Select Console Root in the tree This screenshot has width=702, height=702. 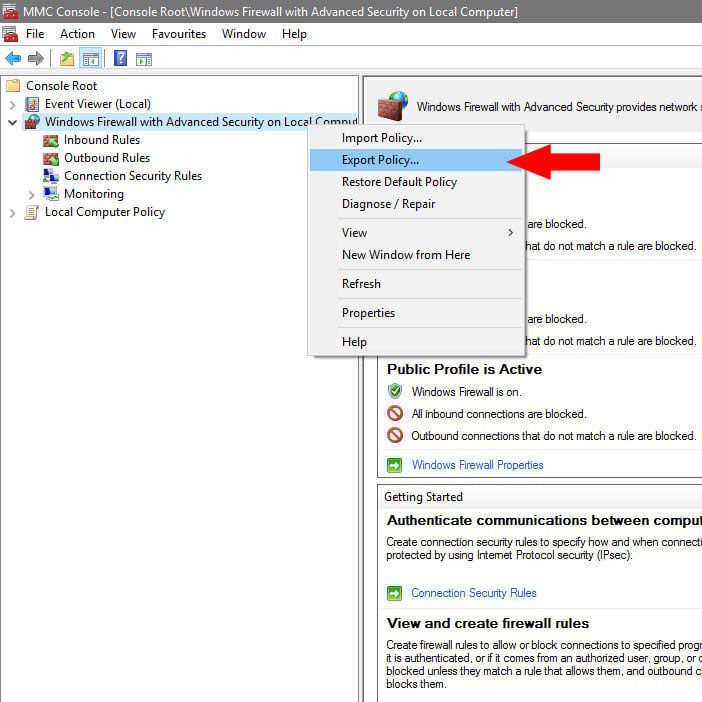pos(61,86)
